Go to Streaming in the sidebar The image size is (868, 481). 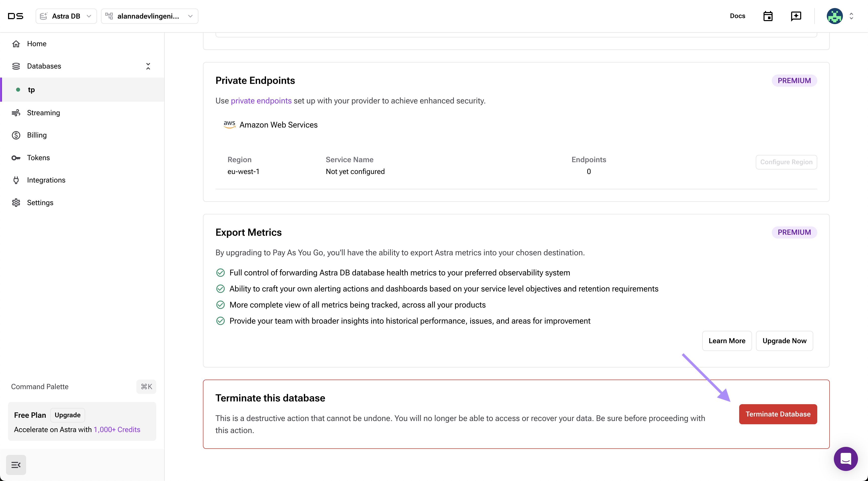(43, 113)
